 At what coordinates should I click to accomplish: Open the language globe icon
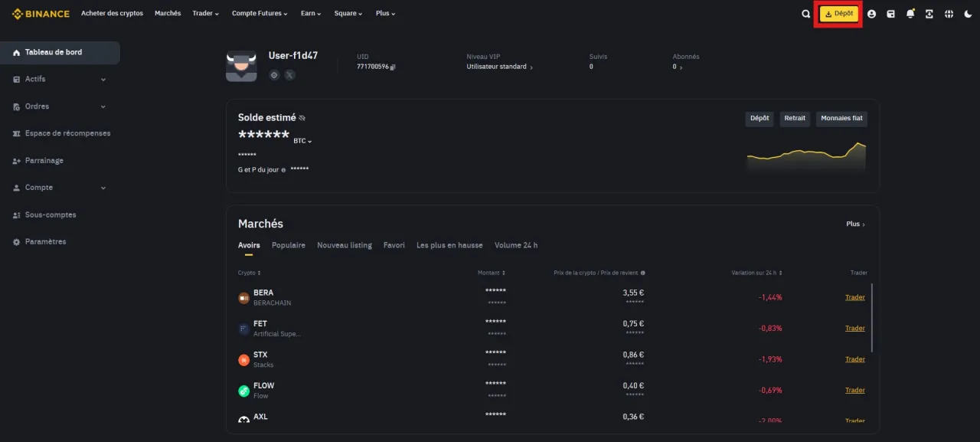pos(948,13)
